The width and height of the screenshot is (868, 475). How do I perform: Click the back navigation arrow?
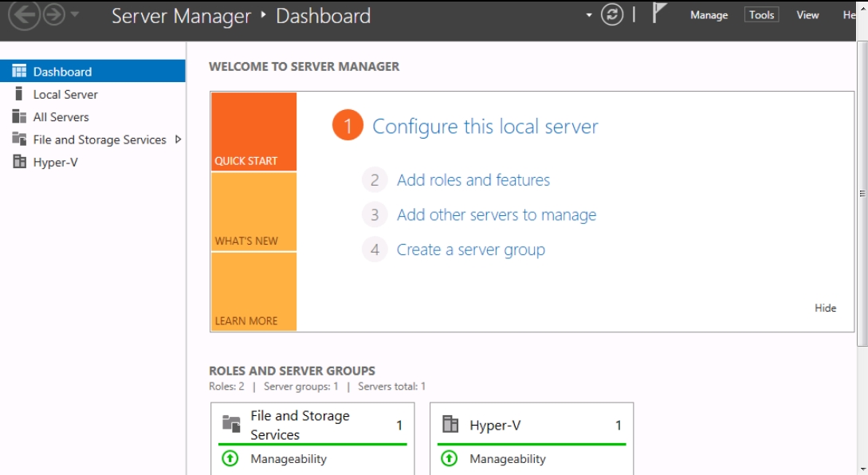[x=24, y=14]
